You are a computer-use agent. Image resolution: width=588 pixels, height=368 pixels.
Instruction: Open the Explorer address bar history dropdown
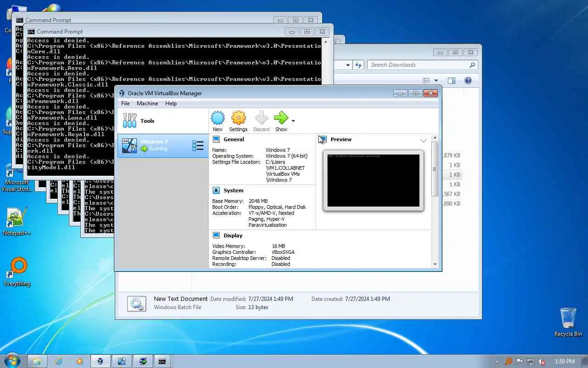point(348,65)
